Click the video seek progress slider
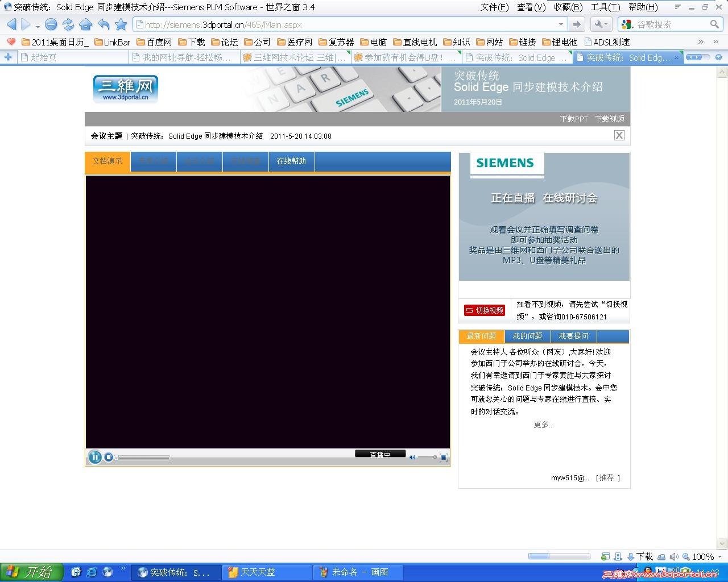Viewport: 728px width, 582px height. [x=142, y=458]
